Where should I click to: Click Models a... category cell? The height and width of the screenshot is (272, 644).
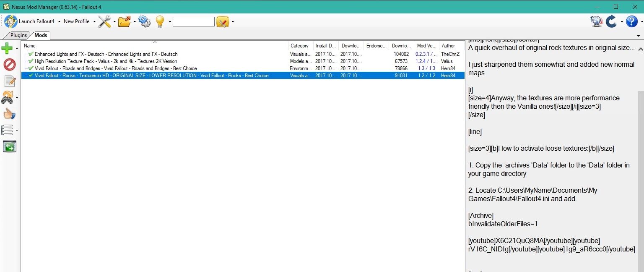click(301, 61)
